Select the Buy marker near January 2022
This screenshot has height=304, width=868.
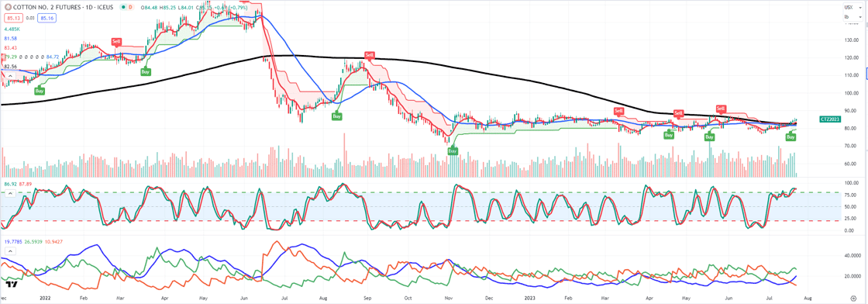(40, 91)
